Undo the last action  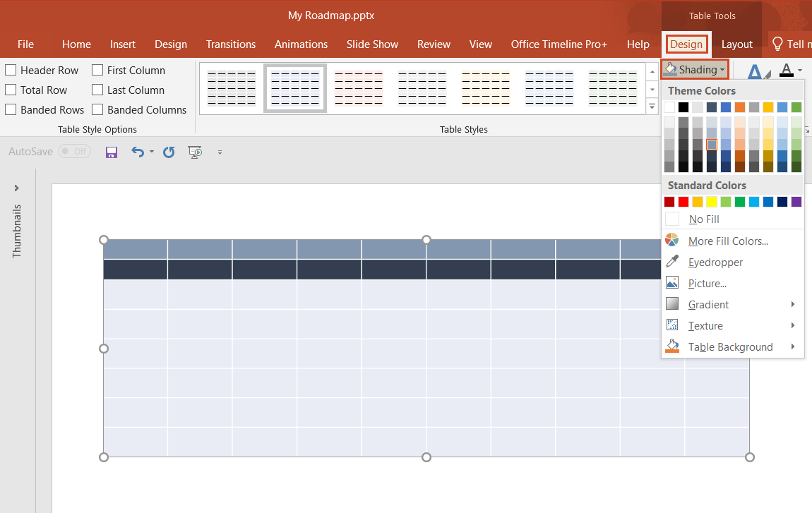[136, 152]
